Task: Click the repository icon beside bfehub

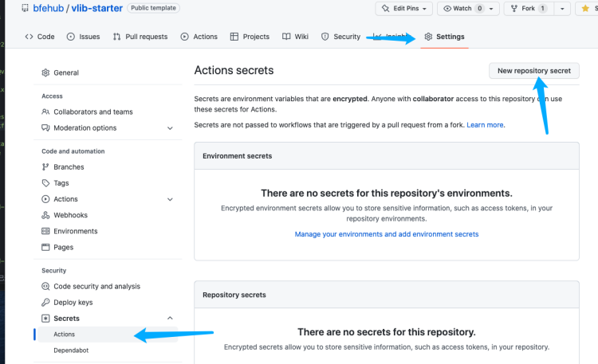Action: point(26,8)
